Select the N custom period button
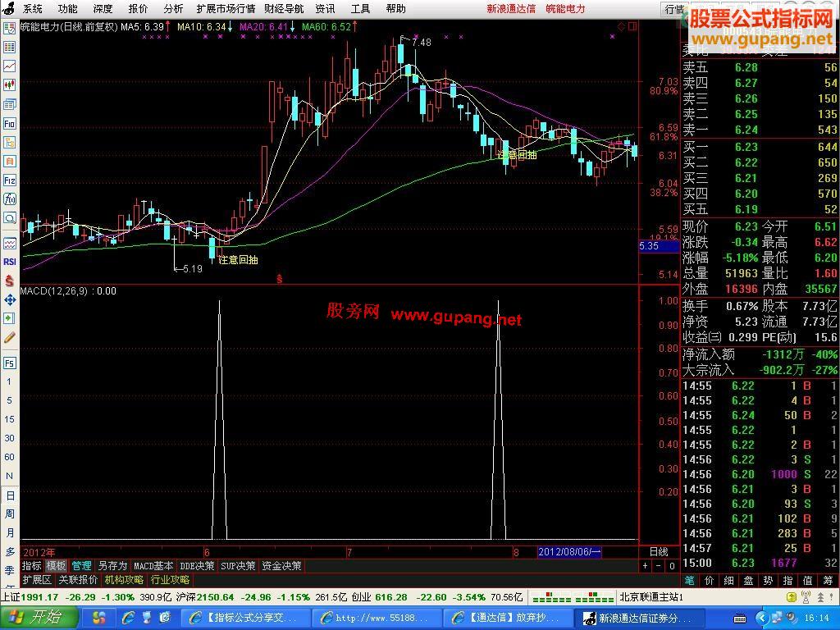Screen dimensions: 840x630 (x=9, y=476)
